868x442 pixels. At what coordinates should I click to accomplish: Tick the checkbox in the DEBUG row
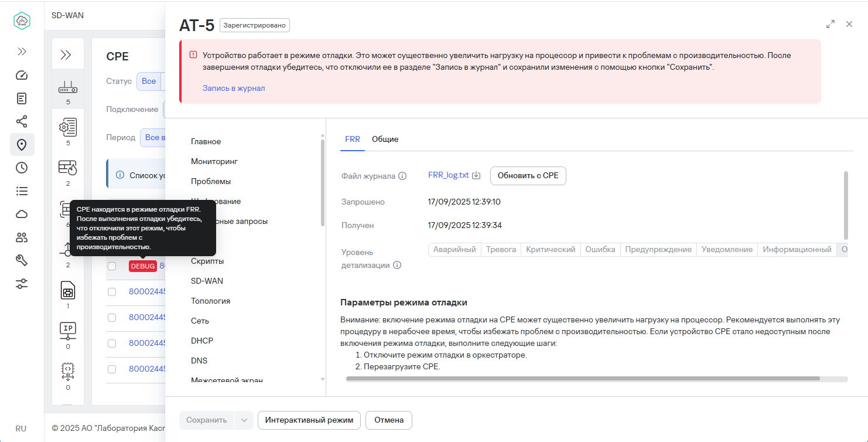(x=112, y=266)
